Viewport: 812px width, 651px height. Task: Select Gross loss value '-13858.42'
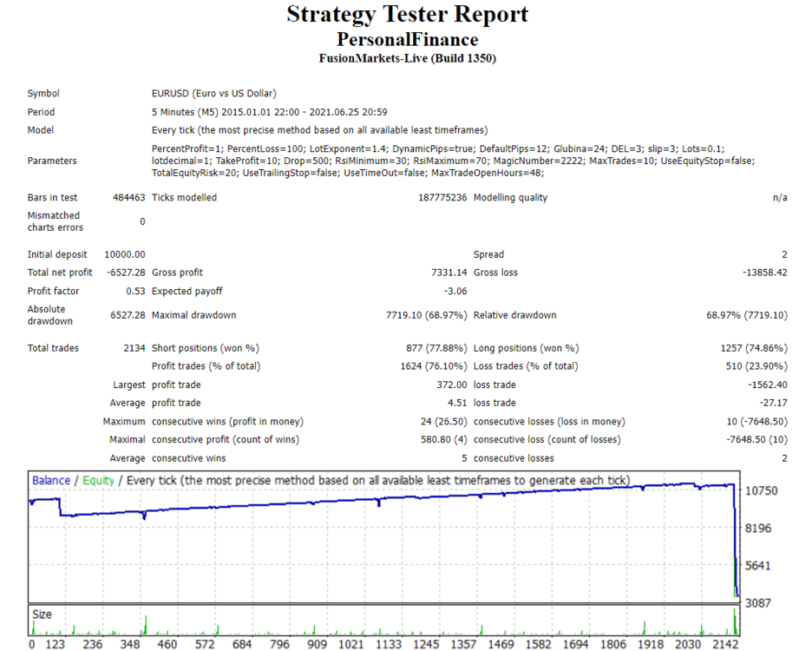765,273
